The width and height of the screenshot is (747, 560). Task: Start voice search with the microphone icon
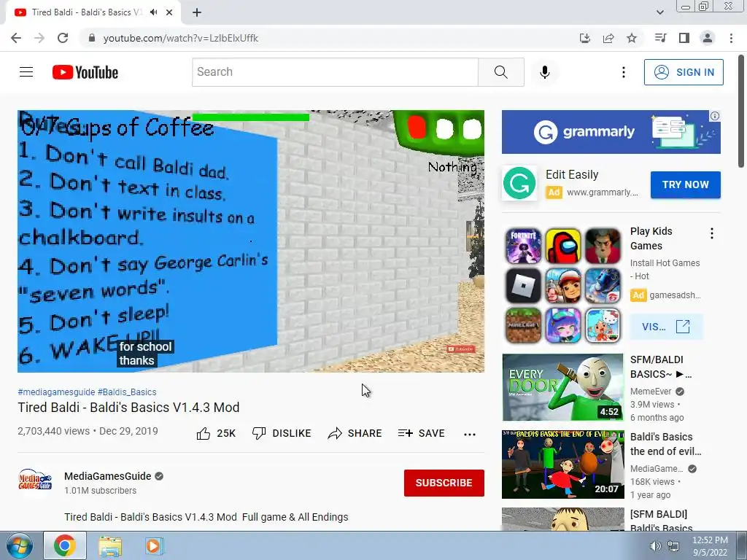pos(544,72)
